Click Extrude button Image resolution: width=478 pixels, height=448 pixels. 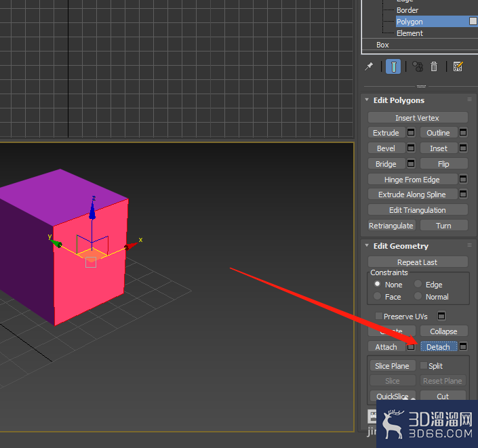pos(386,133)
